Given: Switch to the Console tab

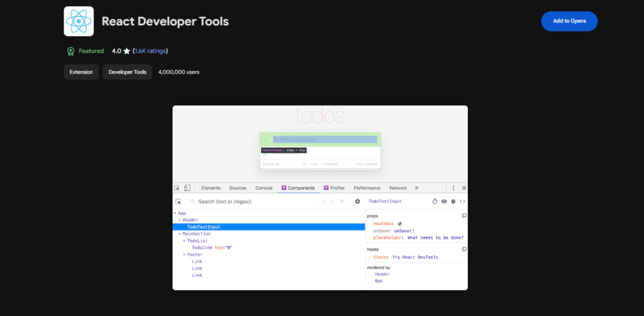Looking at the screenshot, I should [264, 188].
